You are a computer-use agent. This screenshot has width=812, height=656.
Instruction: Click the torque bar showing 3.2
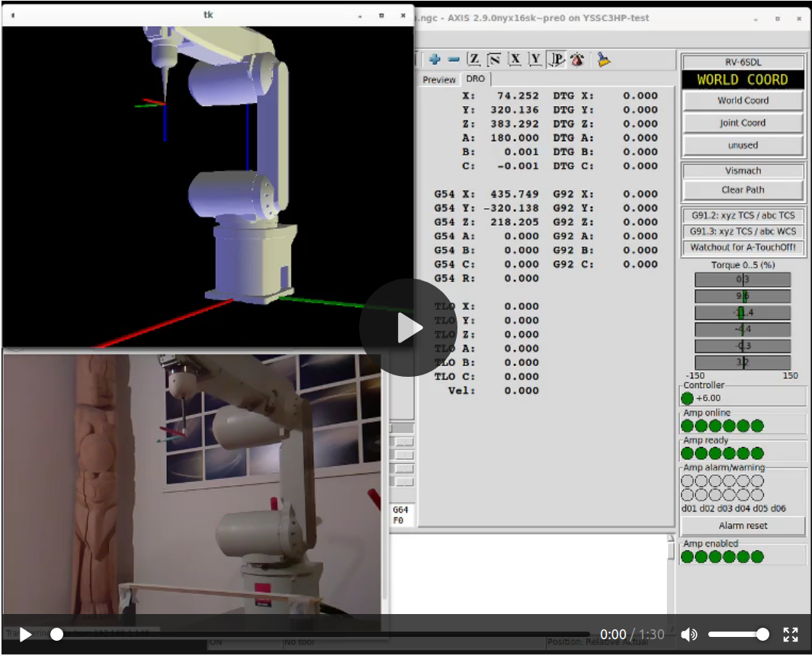click(743, 362)
